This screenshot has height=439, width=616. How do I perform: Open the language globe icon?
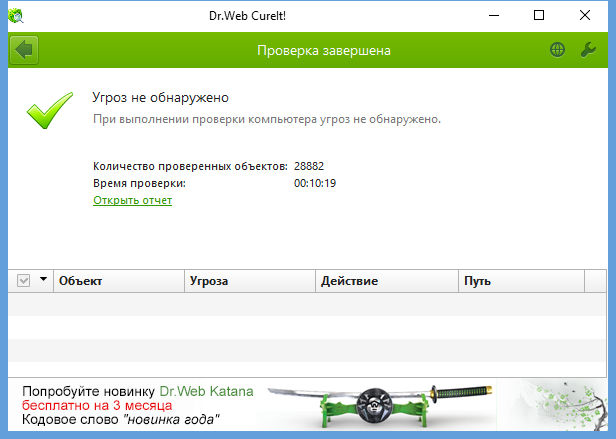(557, 50)
